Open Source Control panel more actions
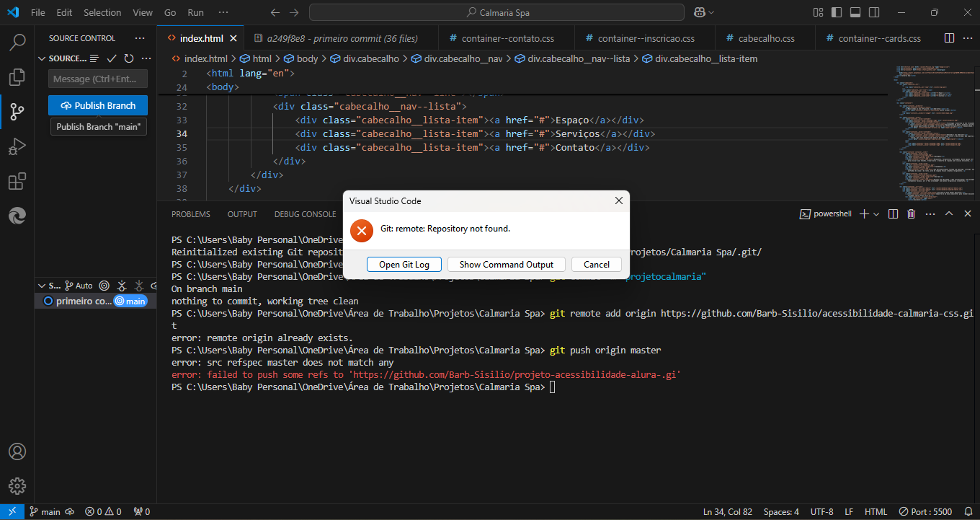Viewport: 980px width, 520px height. pos(140,38)
